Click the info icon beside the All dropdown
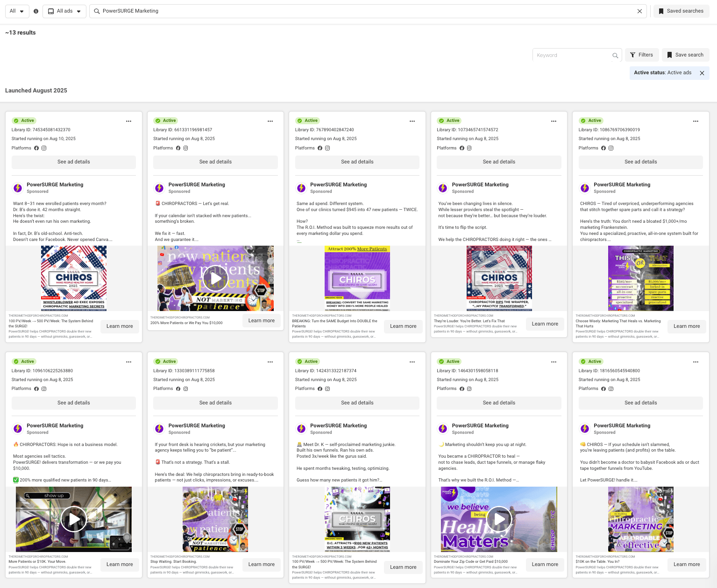 click(x=36, y=11)
